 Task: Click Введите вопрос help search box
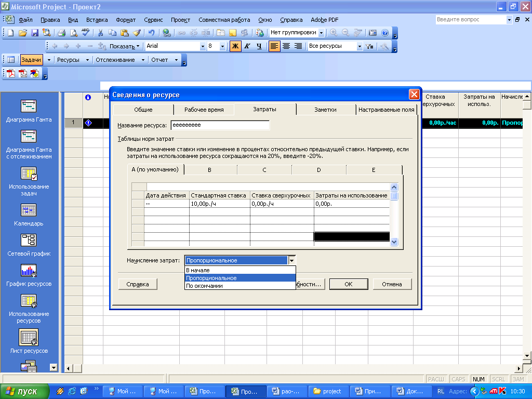tap(471, 20)
